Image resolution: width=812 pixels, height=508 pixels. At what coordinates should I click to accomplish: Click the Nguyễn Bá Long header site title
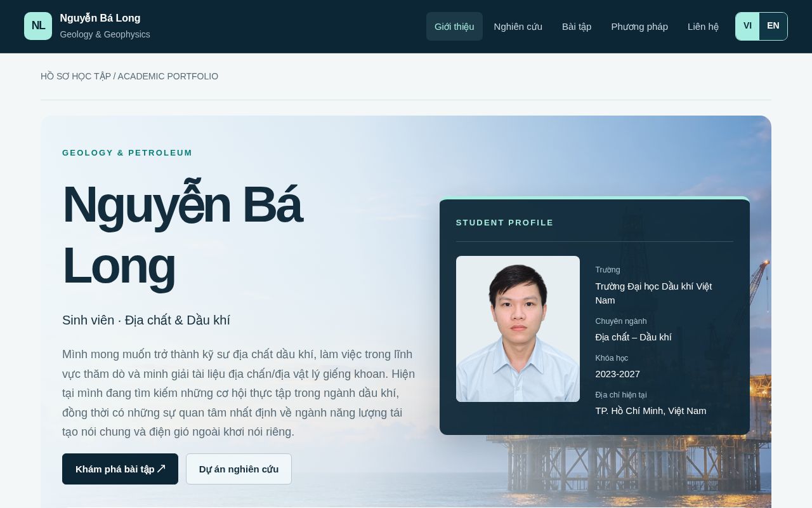[100, 18]
